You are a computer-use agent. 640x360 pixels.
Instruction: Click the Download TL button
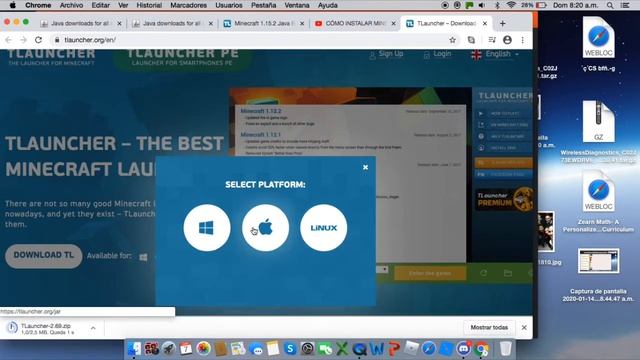[x=44, y=256]
